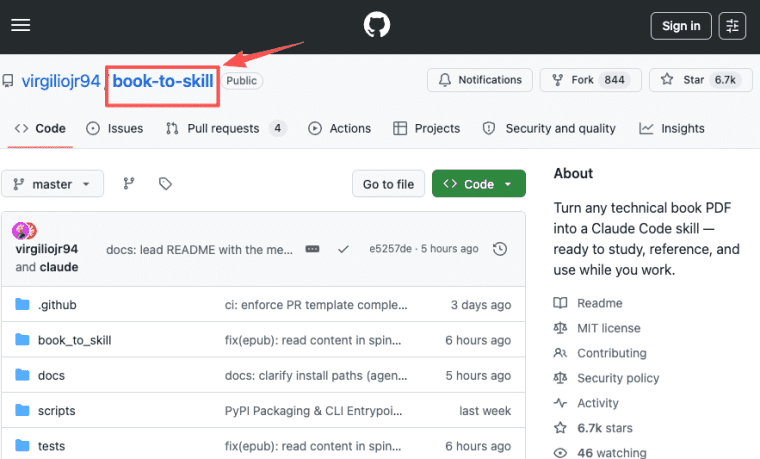The width and height of the screenshot is (760, 459).
Task: Open latest commit message docs: lead README
Action: (200, 250)
